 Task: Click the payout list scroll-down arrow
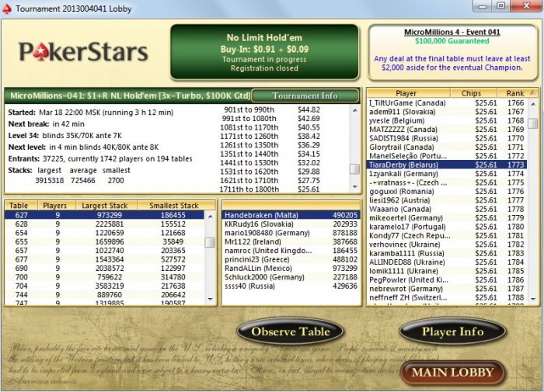354,186
